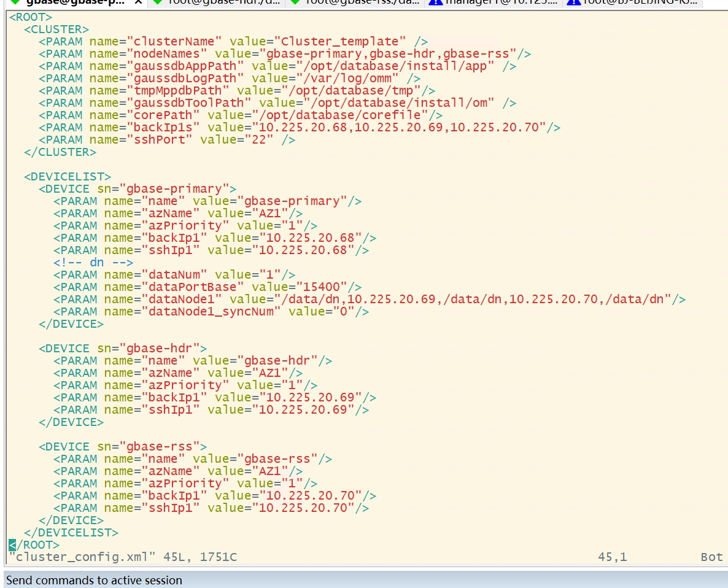Click the closing </DEVICELIST> tag

(71, 532)
